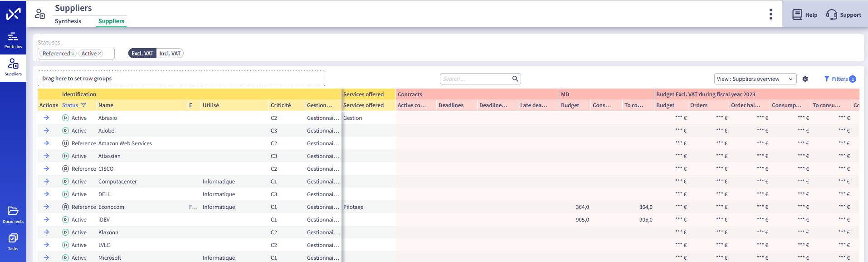Click the Identification group header
The image size is (868, 262).
(190, 94)
